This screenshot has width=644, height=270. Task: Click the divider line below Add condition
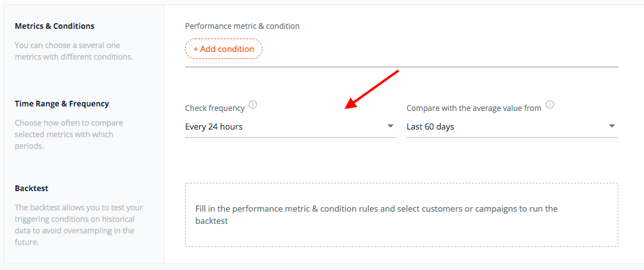401,66
